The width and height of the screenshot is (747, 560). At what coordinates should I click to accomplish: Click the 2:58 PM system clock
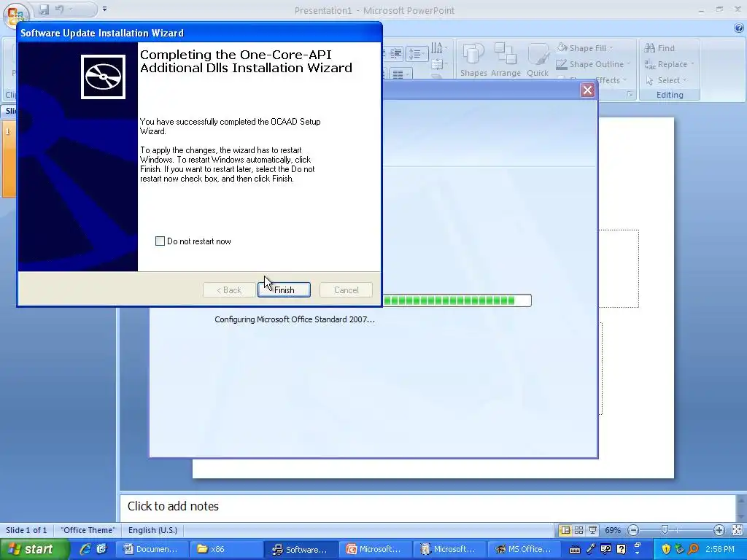(x=720, y=550)
